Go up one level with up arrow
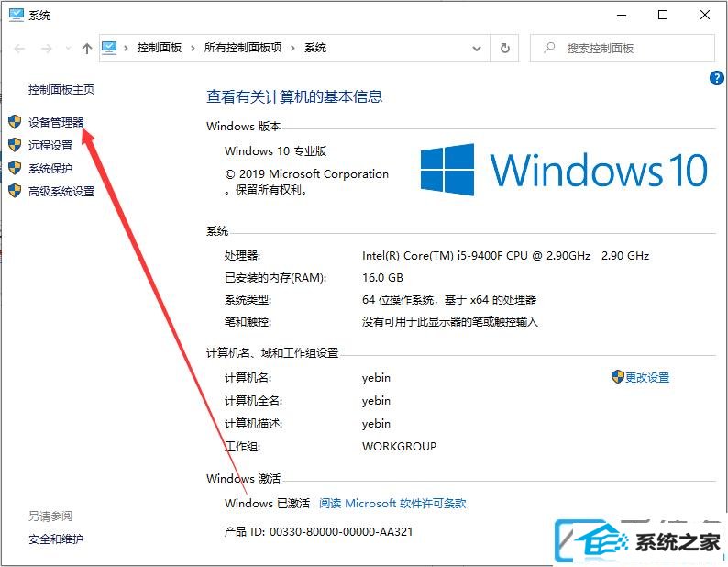The height and width of the screenshot is (567, 728). point(87,49)
